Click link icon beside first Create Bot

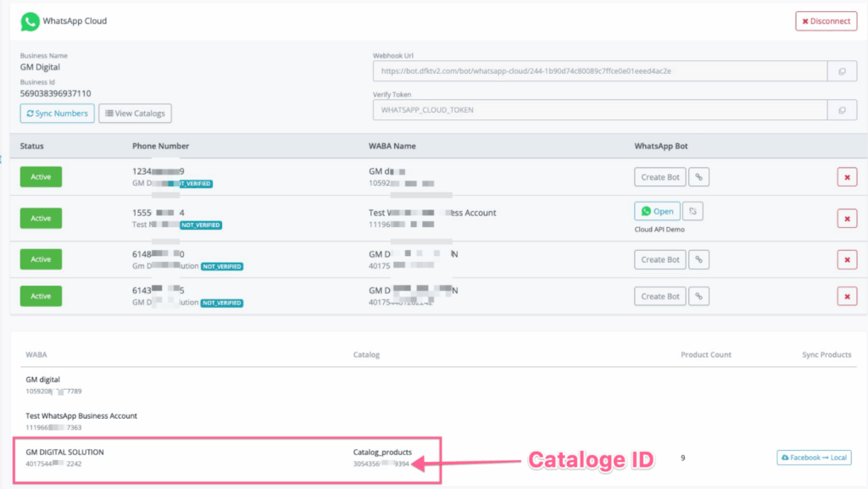click(x=698, y=176)
